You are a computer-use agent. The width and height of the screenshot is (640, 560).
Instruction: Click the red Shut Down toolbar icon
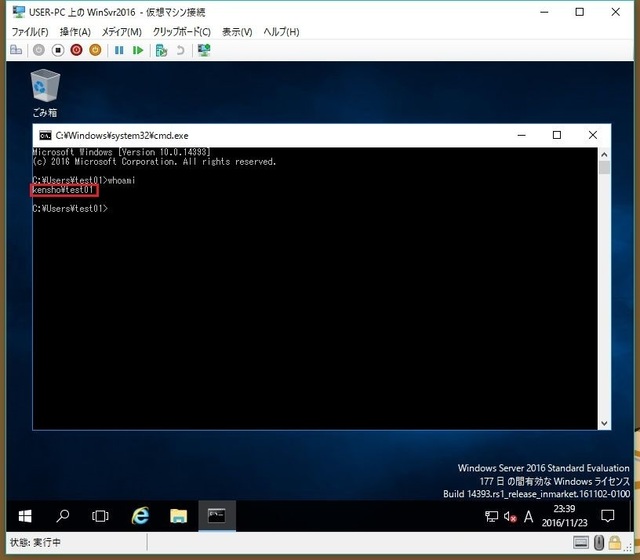coord(76,49)
